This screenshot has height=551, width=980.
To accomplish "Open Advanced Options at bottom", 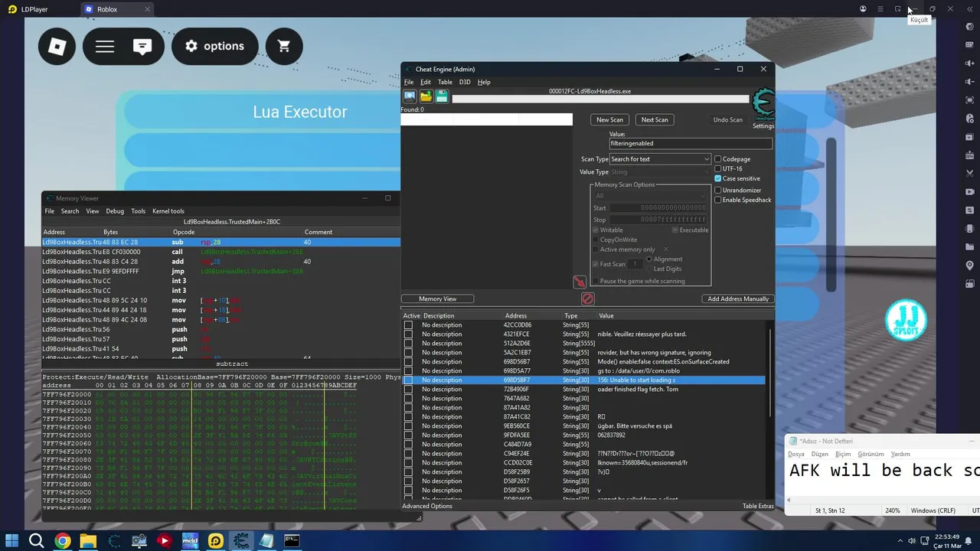I will coord(427,506).
